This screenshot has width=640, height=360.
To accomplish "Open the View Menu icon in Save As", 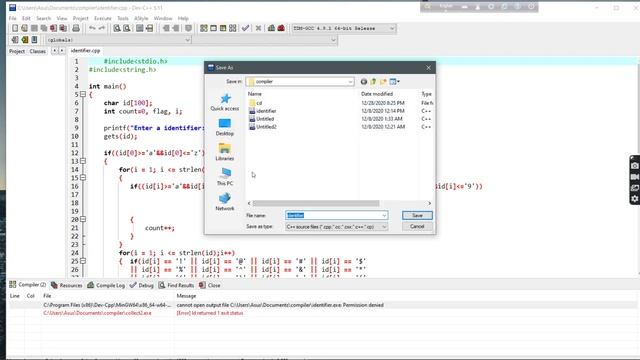I will [x=394, y=82].
